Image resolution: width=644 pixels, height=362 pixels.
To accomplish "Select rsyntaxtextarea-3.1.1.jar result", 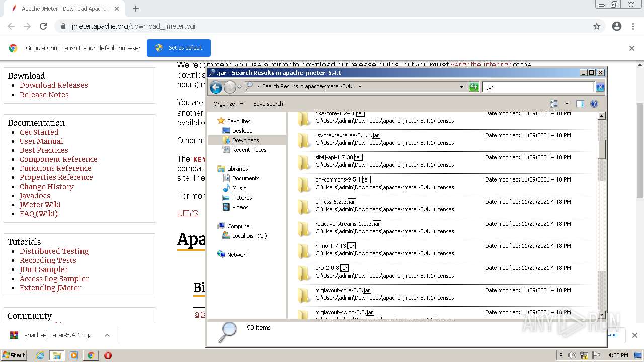I will (443, 139).
